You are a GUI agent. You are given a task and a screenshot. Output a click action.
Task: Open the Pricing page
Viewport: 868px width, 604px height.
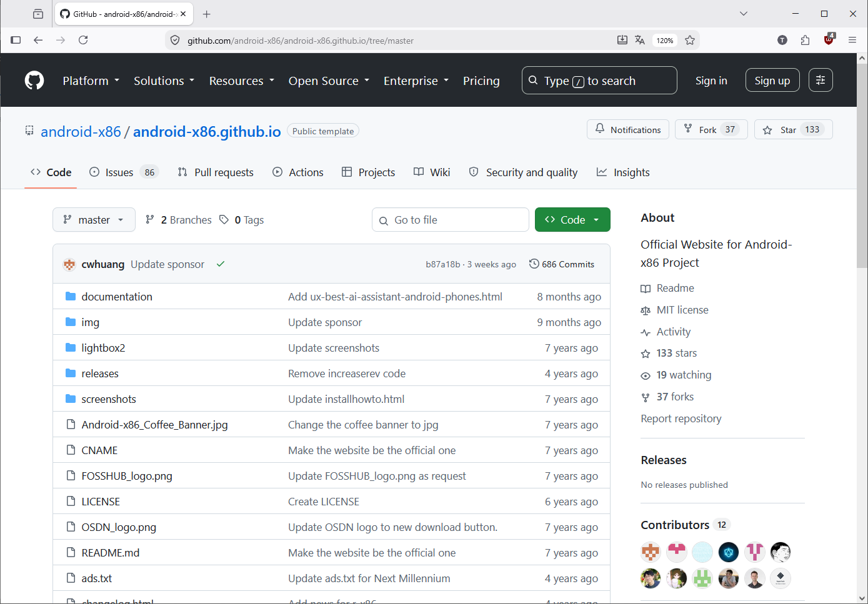(x=481, y=81)
